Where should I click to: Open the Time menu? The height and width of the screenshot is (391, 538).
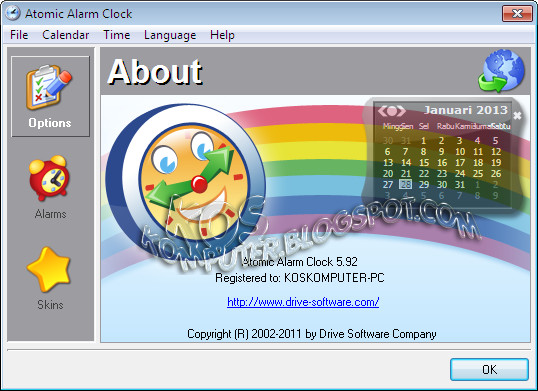tap(117, 35)
